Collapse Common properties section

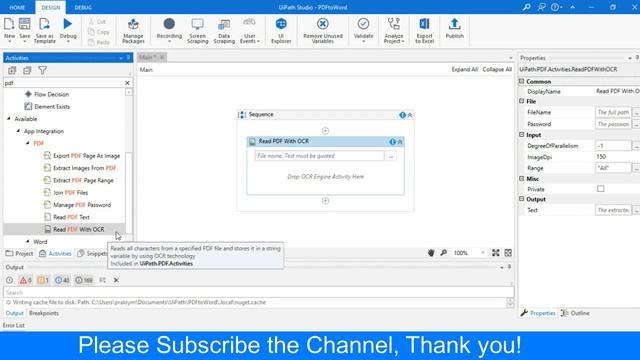[522, 81]
